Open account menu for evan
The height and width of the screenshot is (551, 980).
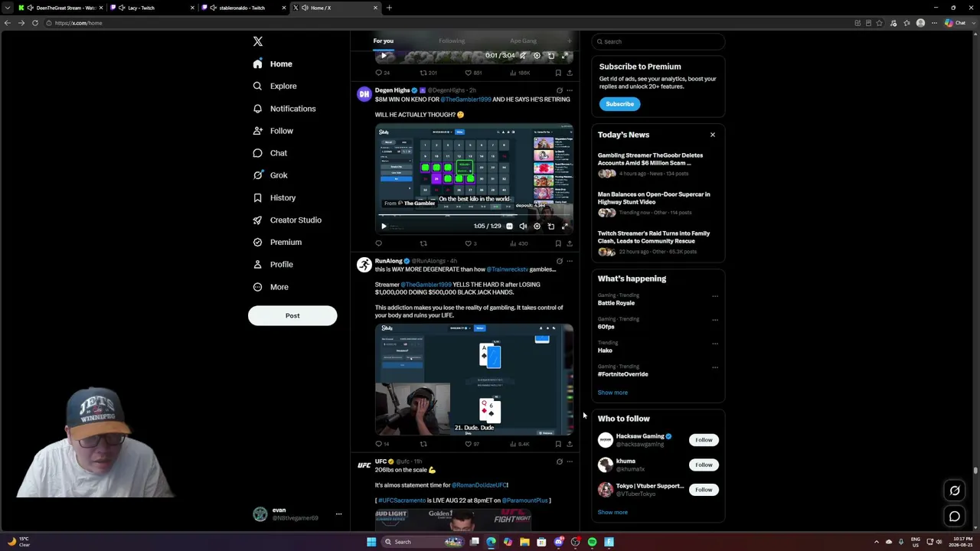[x=296, y=514]
